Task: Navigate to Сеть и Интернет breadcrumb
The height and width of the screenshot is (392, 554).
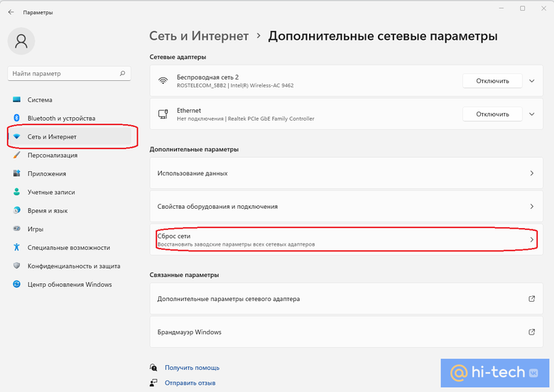Action: pyautogui.click(x=199, y=36)
